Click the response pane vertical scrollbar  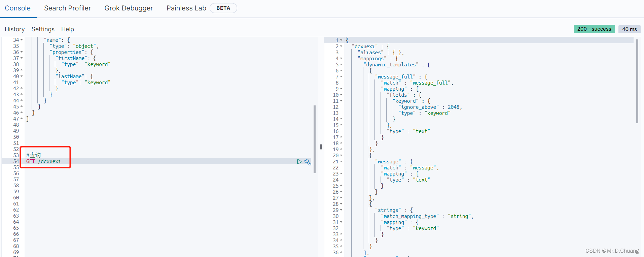[x=637, y=81]
